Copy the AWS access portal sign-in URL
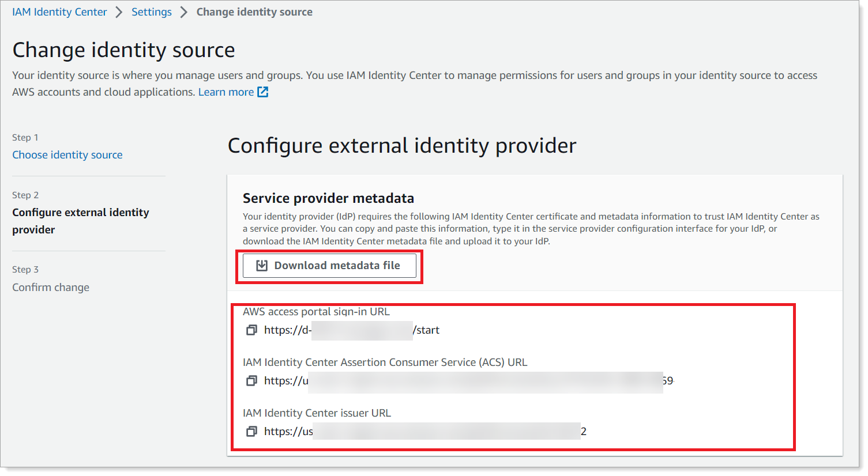Viewport: 868px width, 476px height. 251,330
